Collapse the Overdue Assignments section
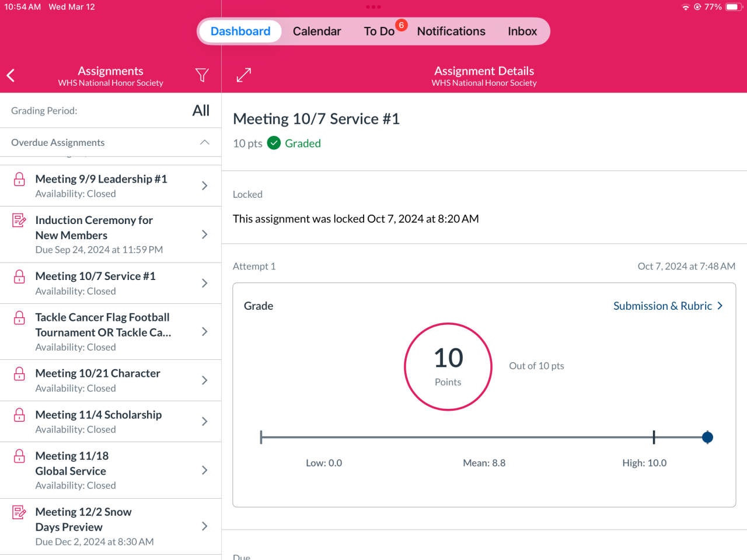This screenshot has height=560, width=747. (x=204, y=142)
